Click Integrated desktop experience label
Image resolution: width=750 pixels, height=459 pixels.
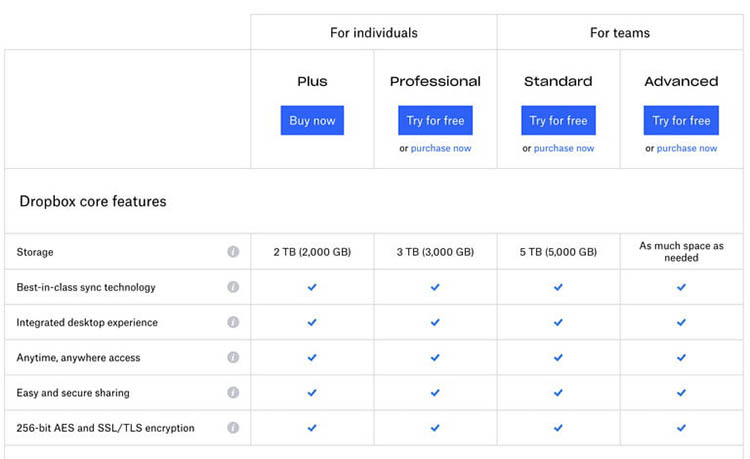(87, 322)
